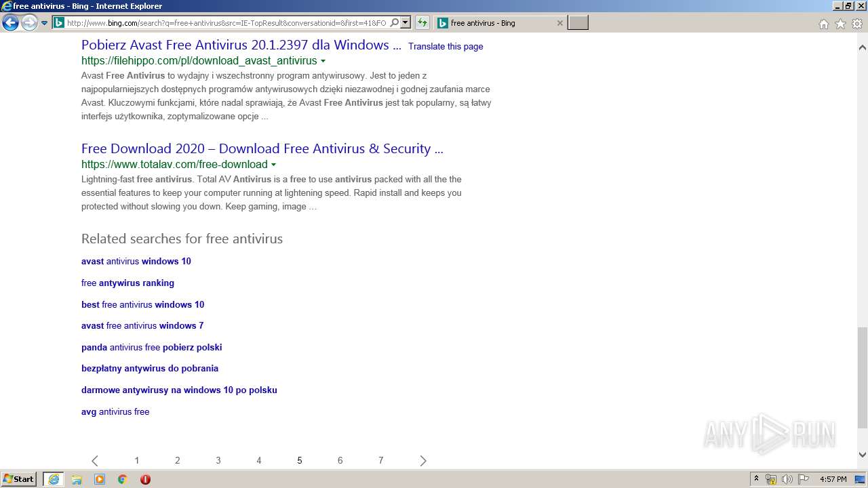
Task: Open the Tools gear icon
Action: tap(857, 24)
